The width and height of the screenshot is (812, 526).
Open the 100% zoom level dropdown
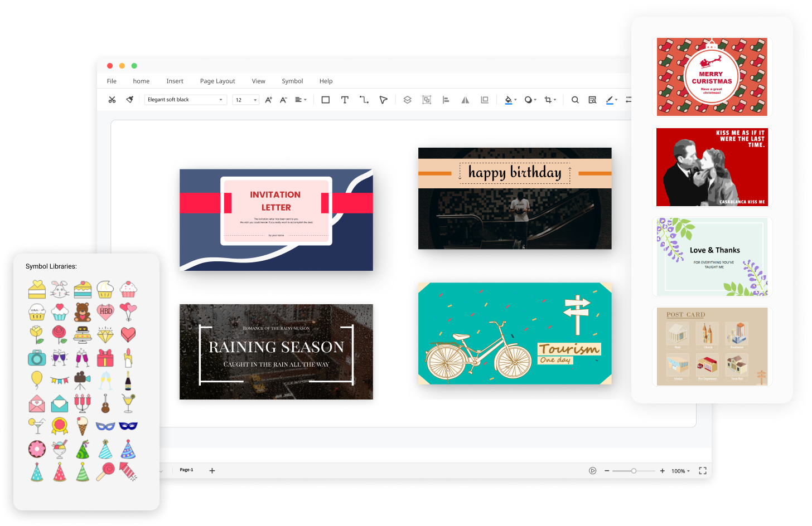coord(680,471)
